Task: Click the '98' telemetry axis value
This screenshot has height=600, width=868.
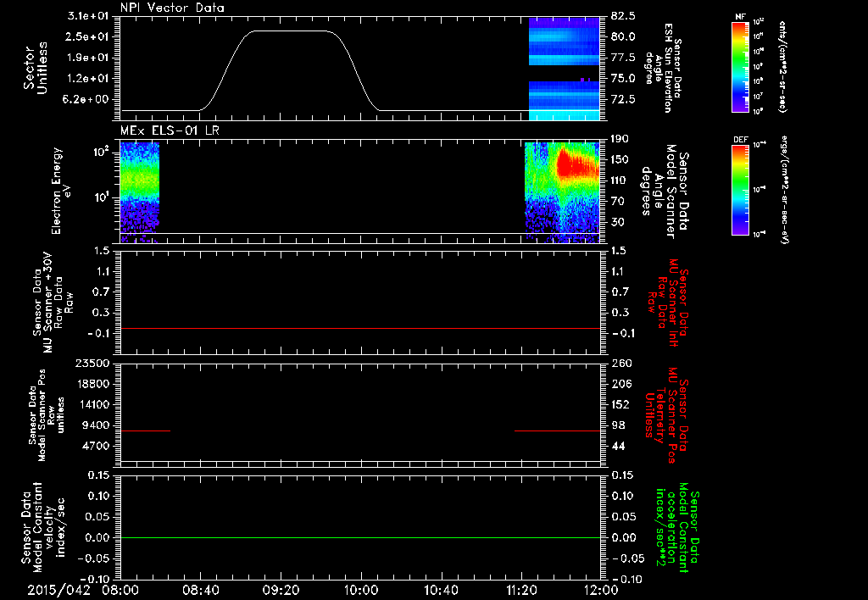Action: (618, 425)
